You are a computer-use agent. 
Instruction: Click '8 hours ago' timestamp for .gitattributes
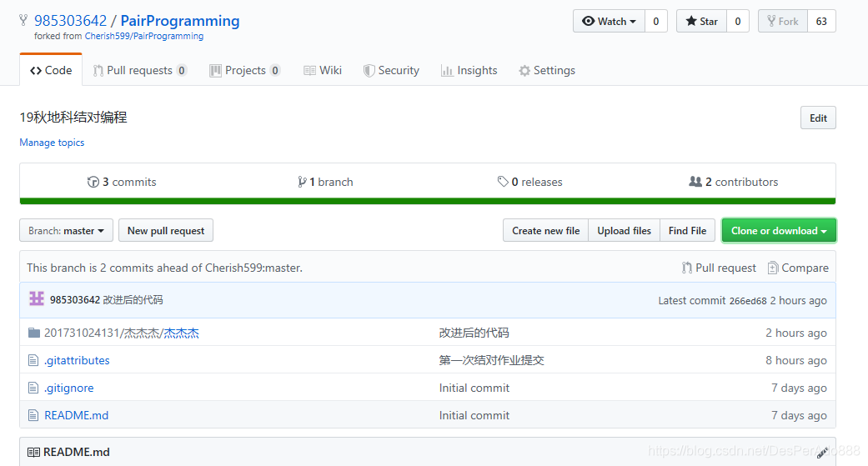(796, 360)
